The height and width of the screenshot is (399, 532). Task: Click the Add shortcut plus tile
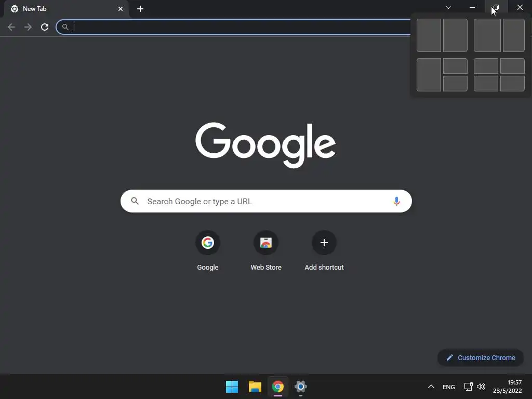(x=324, y=251)
